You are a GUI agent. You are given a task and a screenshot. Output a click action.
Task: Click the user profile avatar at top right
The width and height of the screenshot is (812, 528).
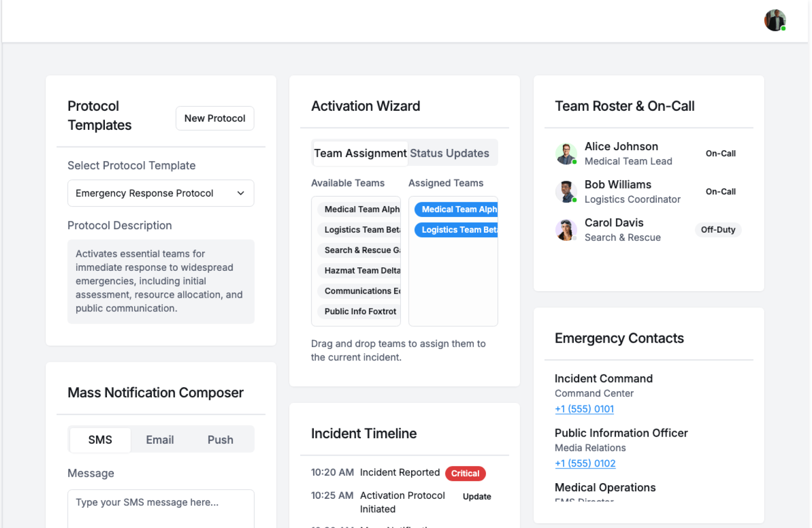coord(774,20)
